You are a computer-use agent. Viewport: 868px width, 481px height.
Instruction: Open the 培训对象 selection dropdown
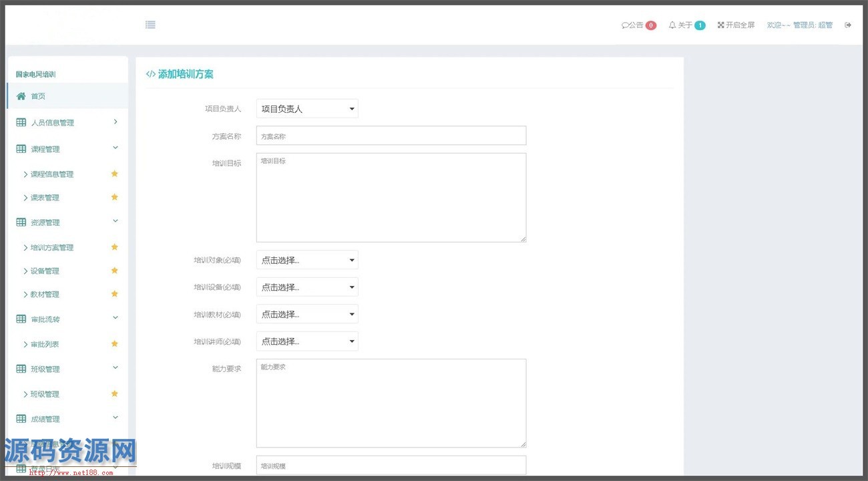pyautogui.click(x=307, y=260)
